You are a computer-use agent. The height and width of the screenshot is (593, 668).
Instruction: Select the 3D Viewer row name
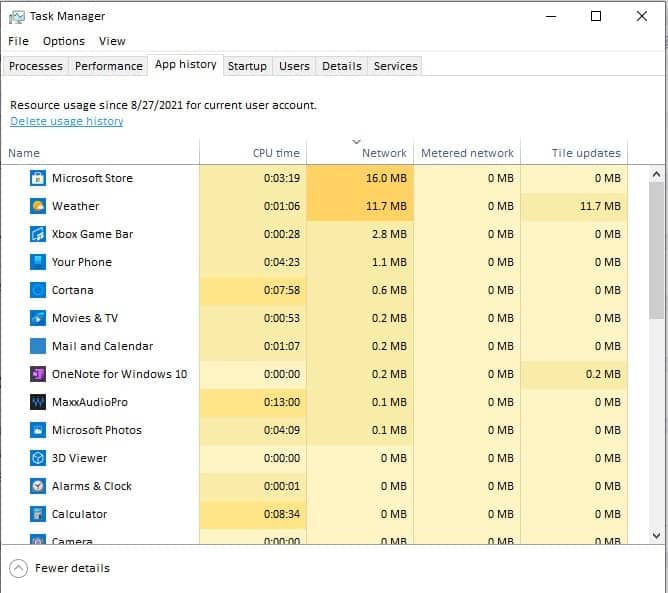point(80,458)
